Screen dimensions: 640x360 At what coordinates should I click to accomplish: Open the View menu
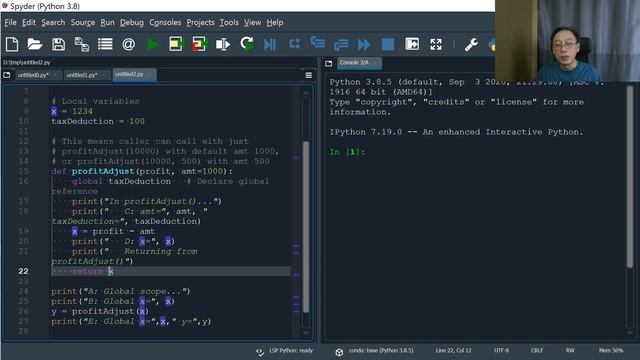click(x=252, y=22)
